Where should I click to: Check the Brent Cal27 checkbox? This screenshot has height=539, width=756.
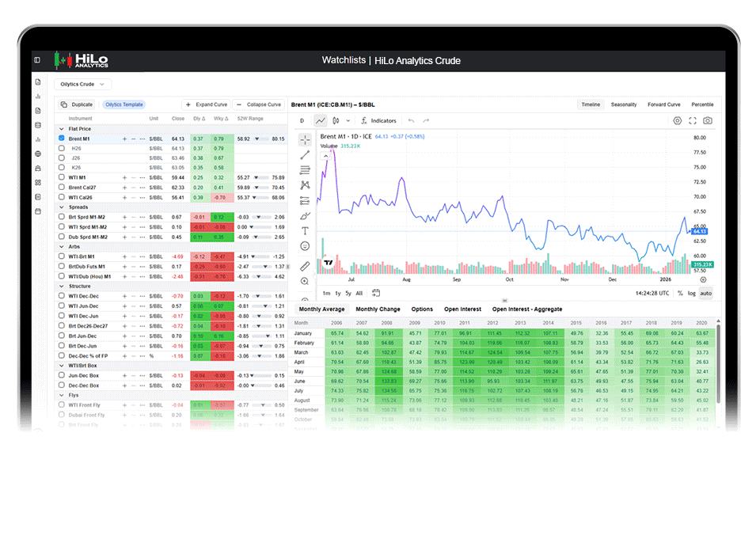point(61,187)
